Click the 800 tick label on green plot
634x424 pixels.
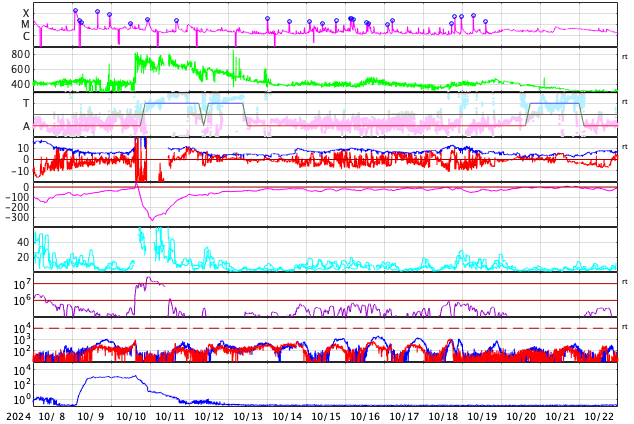[x=21, y=54]
